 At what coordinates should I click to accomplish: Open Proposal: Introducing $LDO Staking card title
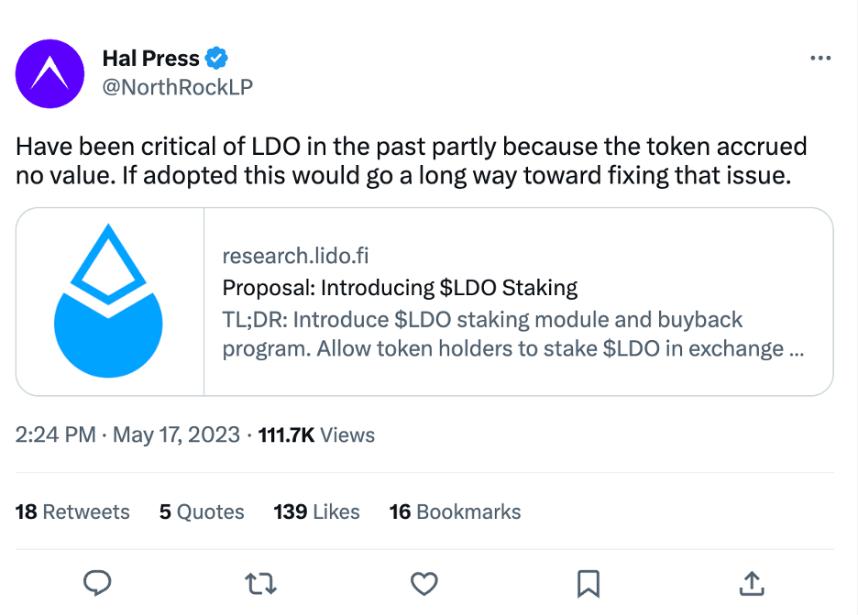400,288
